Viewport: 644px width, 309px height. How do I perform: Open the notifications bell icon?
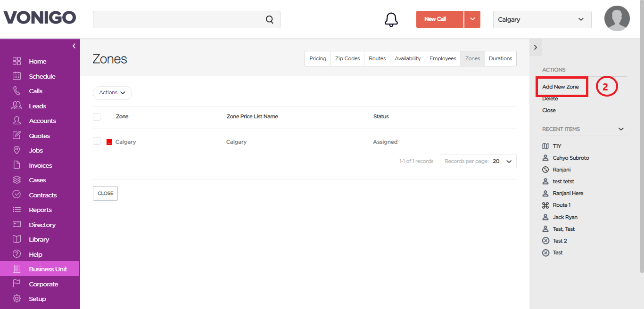point(391,19)
